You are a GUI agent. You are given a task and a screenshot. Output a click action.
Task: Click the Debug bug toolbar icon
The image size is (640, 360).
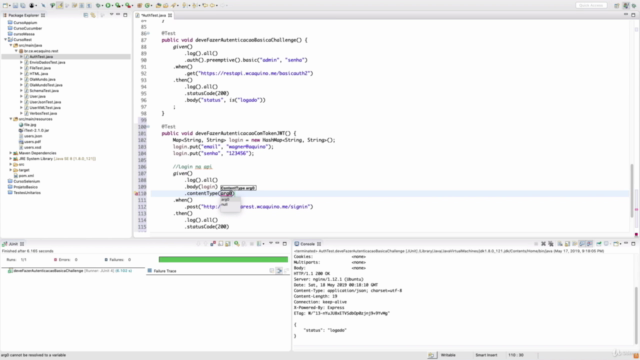(x=98, y=5)
